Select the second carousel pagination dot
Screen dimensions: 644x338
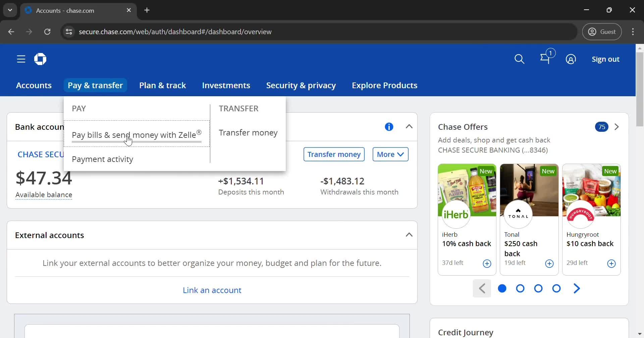[520, 288]
